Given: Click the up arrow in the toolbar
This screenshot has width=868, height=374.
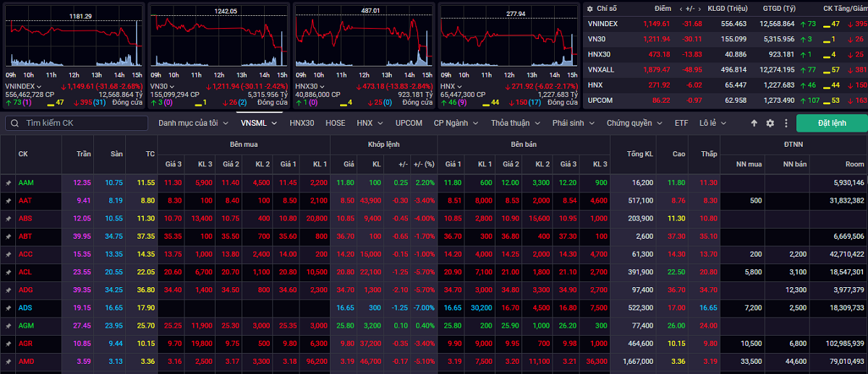Looking at the screenshot, I should (x=754, y=123).
